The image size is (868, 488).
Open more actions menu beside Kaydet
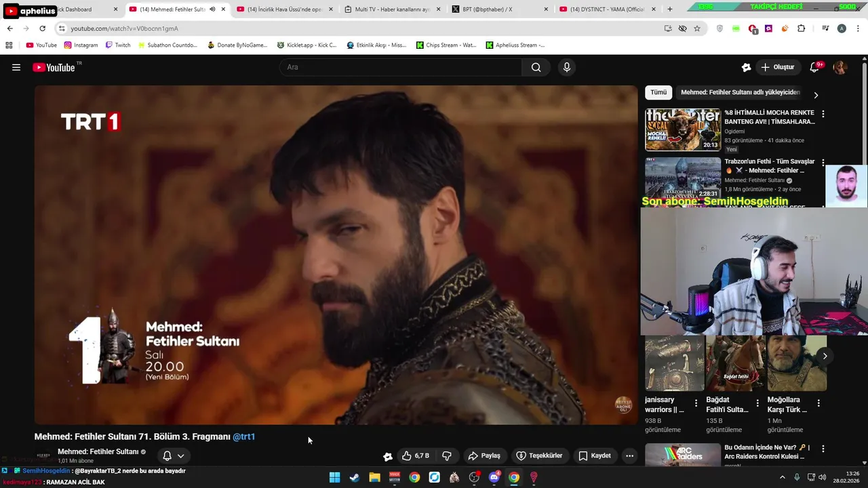click(x=629, y=455)
